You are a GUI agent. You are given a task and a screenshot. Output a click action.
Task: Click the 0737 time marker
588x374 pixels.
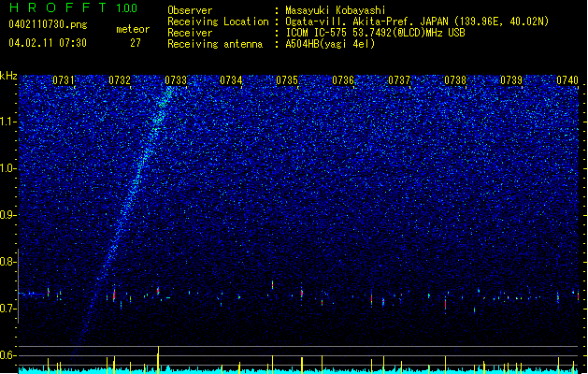[x=399, y=80]
